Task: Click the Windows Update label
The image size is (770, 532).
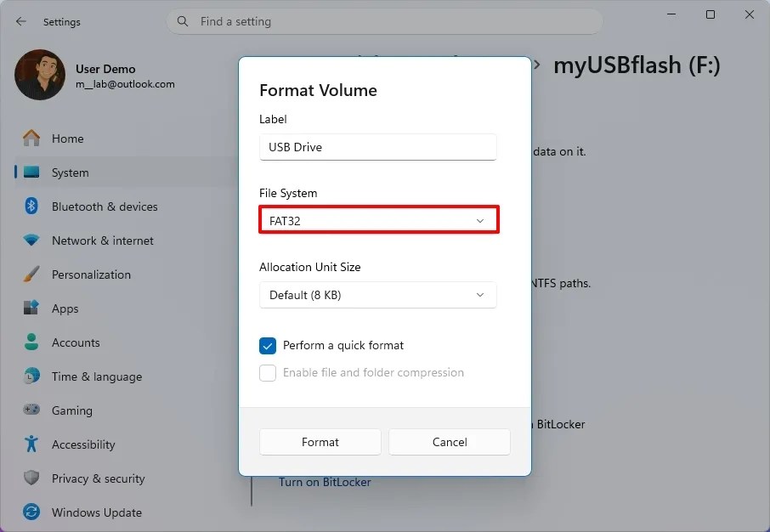Action: (x=97, y=512)
